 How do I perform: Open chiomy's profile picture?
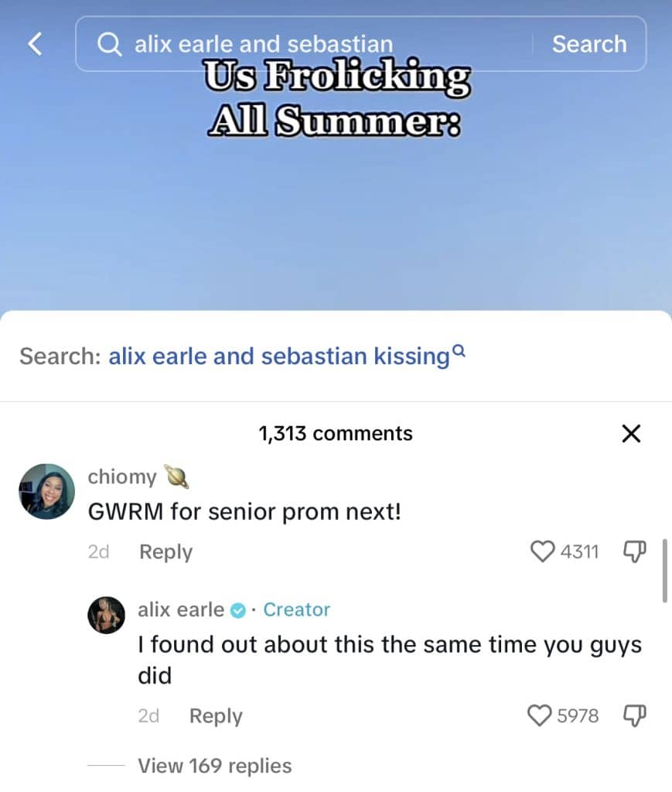point(46,491)
